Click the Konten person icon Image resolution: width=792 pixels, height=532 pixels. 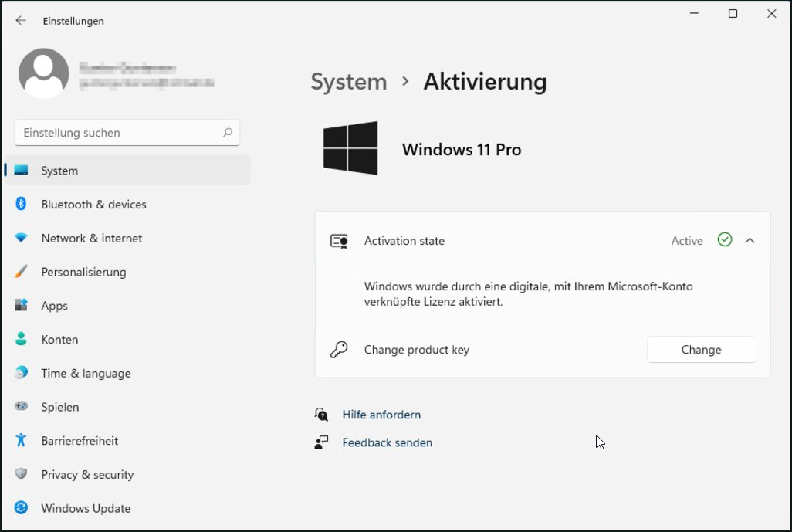pos(21,339)
